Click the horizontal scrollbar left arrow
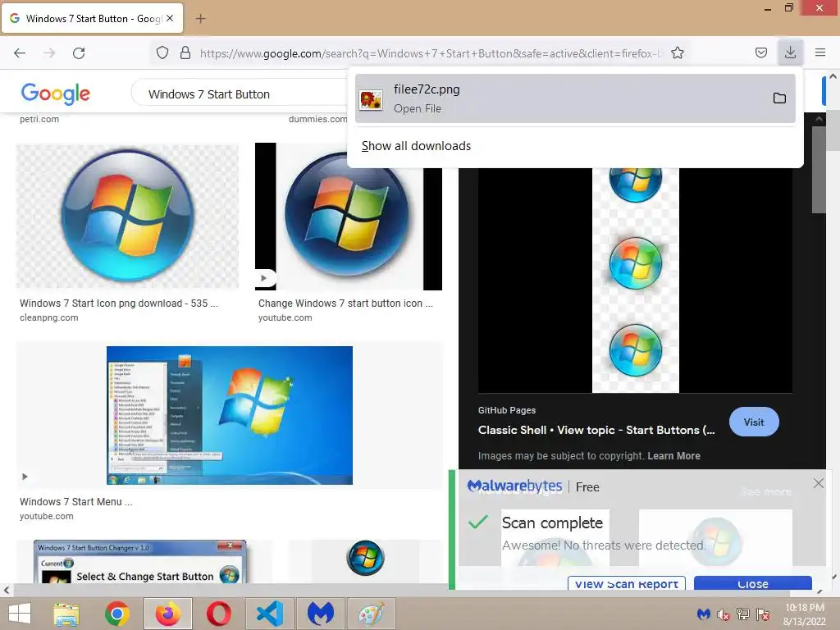840x630 pixels. click(x=7, y=591)
